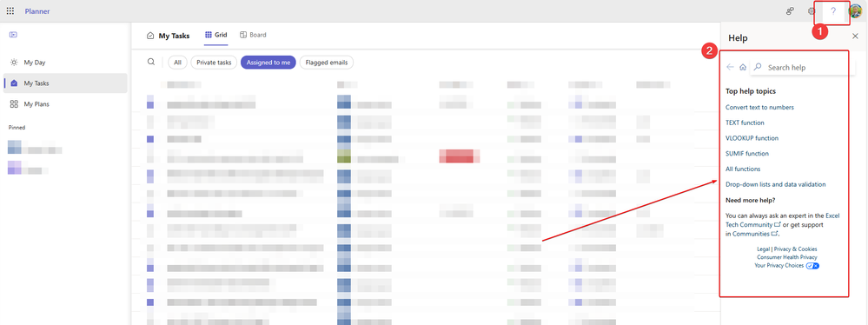Click the Help panel back arrow
This screenshot has width=868, height=325.
(x=730, y=67)
